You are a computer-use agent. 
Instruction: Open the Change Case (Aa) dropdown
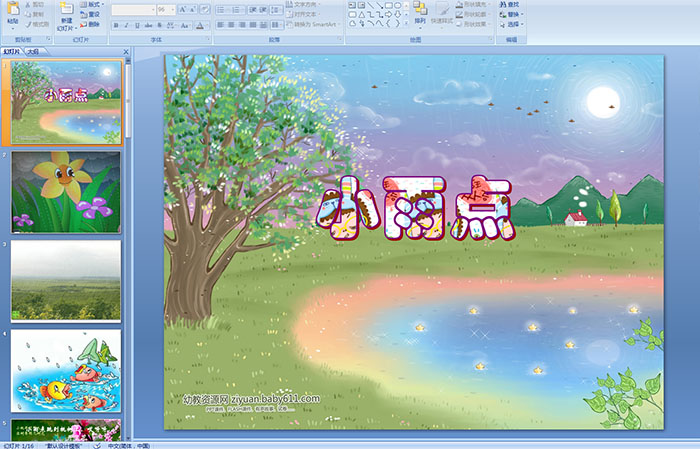[x=185, y=25]
